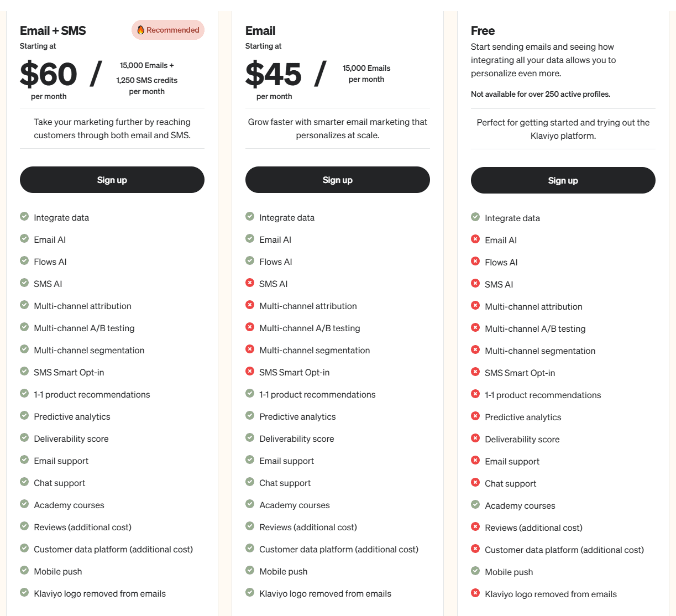The height and width of the screenshot is (616, 676).
Task: Click Sign up under Email + SMS plan
Action: (112, 180)
